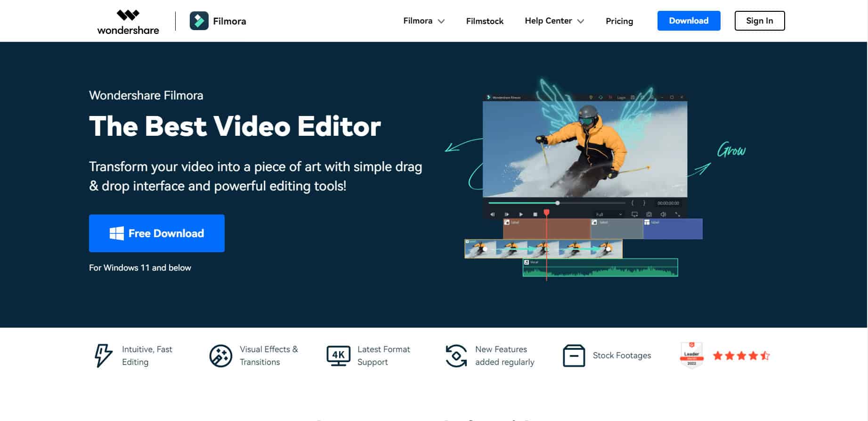Expand the Help Center dropdown menu

click(x=554, y=21)
